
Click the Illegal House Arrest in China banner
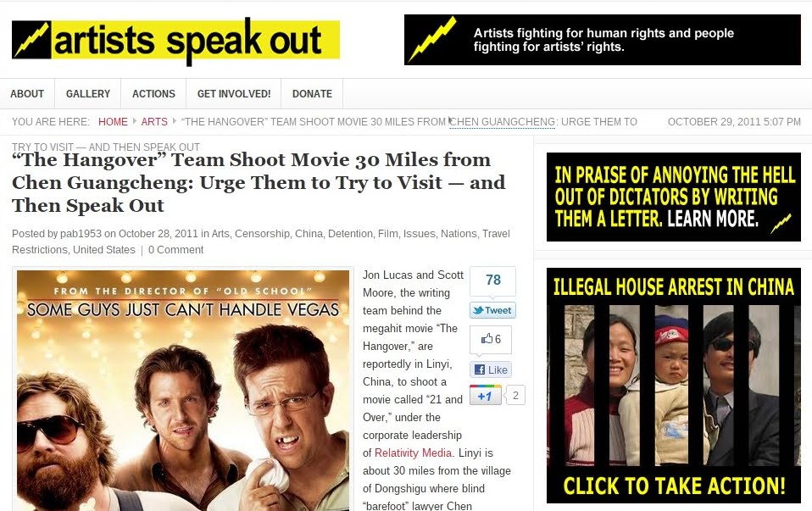coord(674,386)
